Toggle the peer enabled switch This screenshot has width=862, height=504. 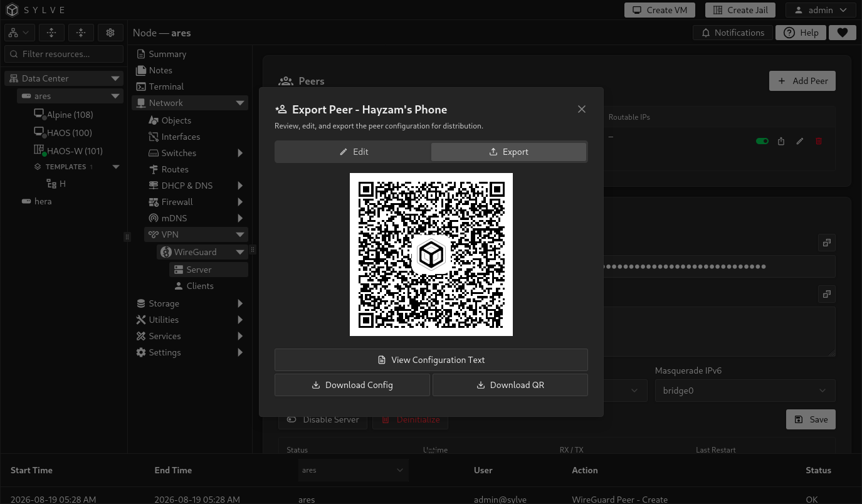[x=762, y=141]
